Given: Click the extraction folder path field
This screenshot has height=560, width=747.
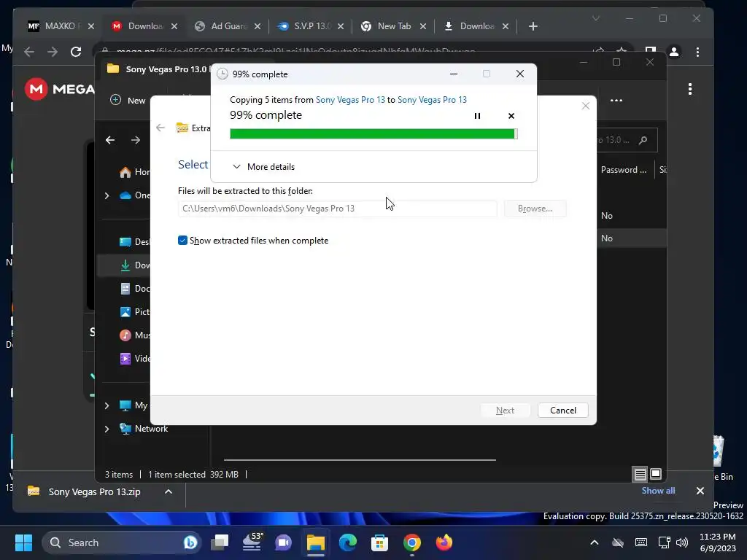Looking at the screenshot, I should click(x=337, y=209).
